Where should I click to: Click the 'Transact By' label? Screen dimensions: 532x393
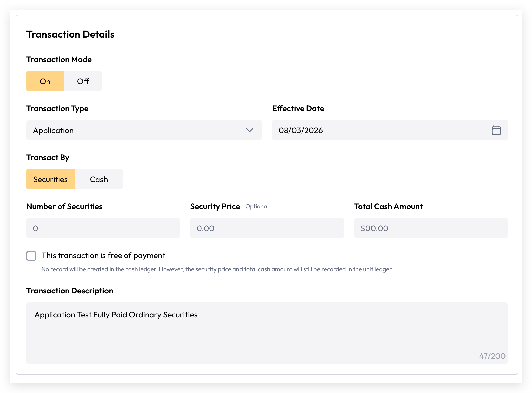coord(48,158)
